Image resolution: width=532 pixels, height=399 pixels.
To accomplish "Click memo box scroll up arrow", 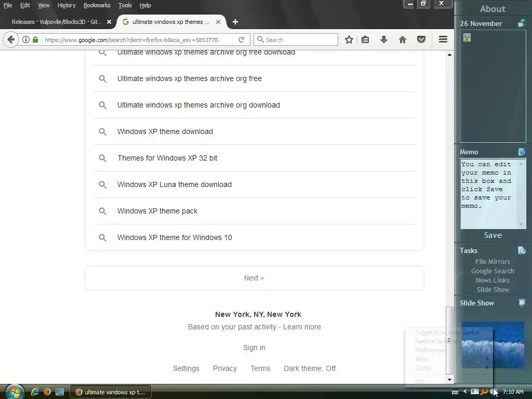I will (x=521, y=164).
